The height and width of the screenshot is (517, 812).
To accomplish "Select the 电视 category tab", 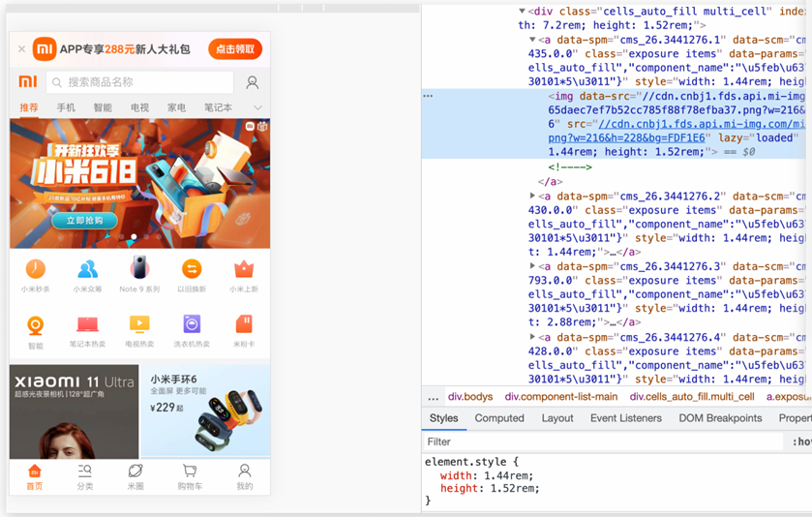I will point(139,107).
